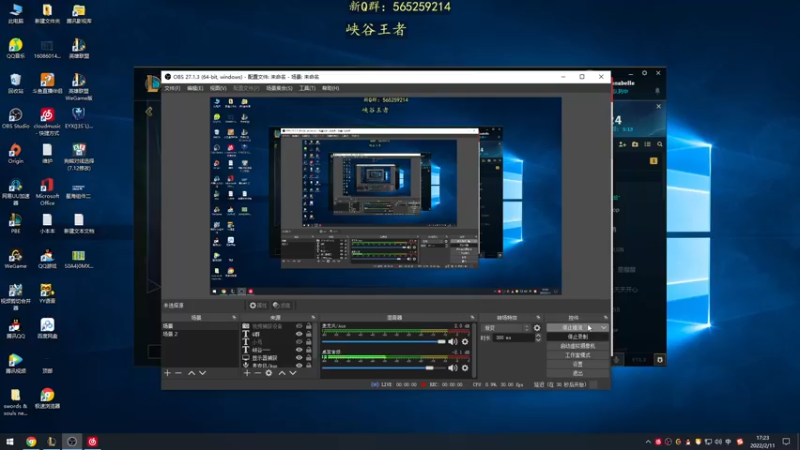Click the OBS Studio taskbar icon
The image size is (800, 450).
(72, 441)
